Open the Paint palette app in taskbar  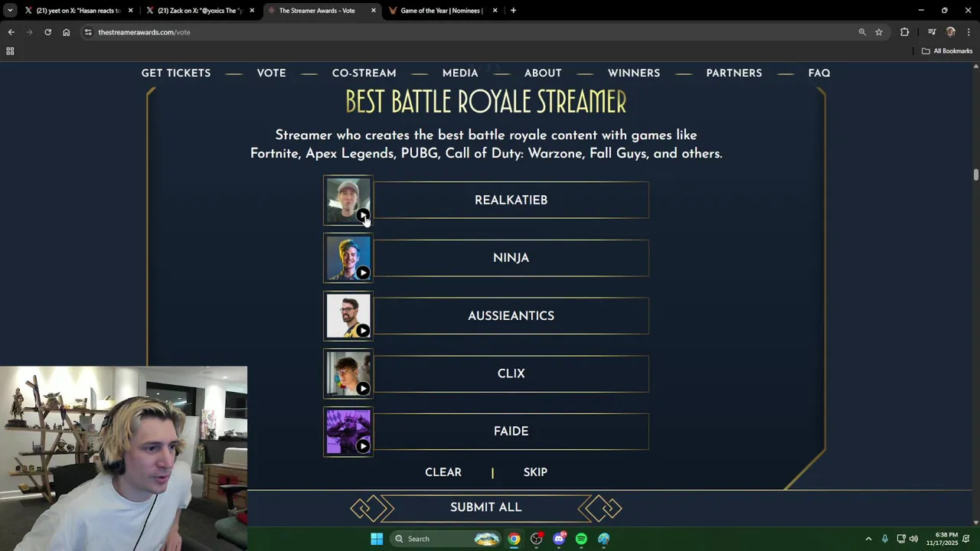coord(603,539)
